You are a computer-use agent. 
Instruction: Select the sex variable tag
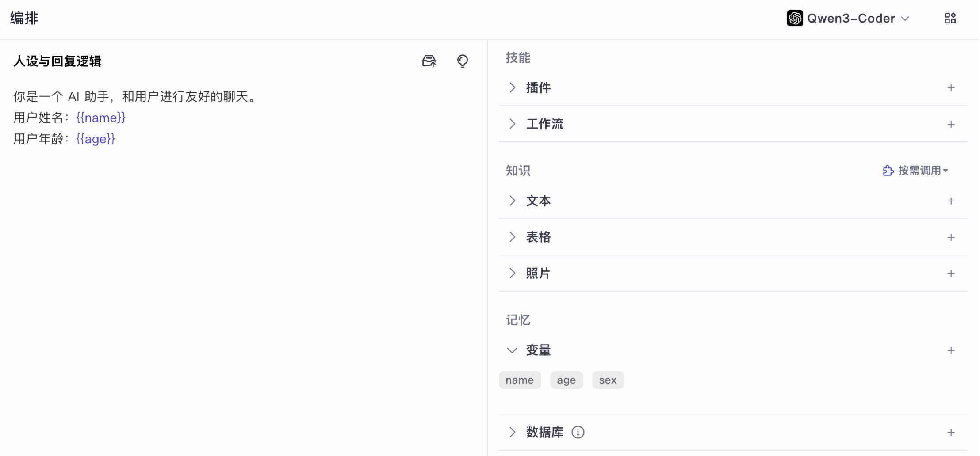coord(608,380)
